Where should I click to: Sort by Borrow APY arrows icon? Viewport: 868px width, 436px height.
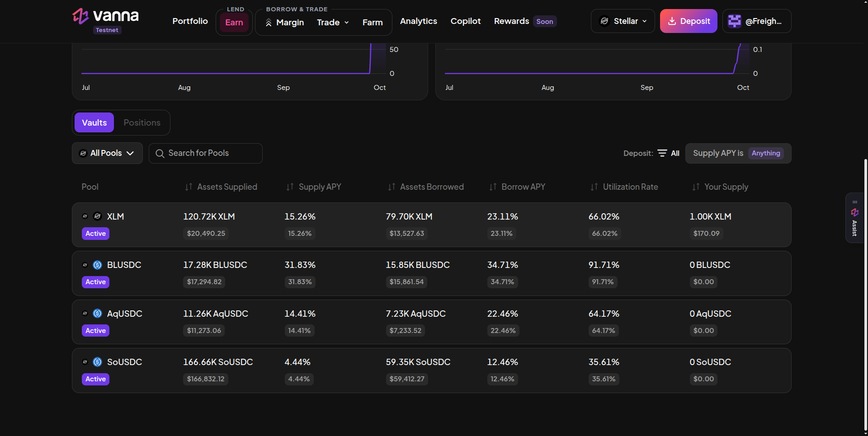point(493,187)
